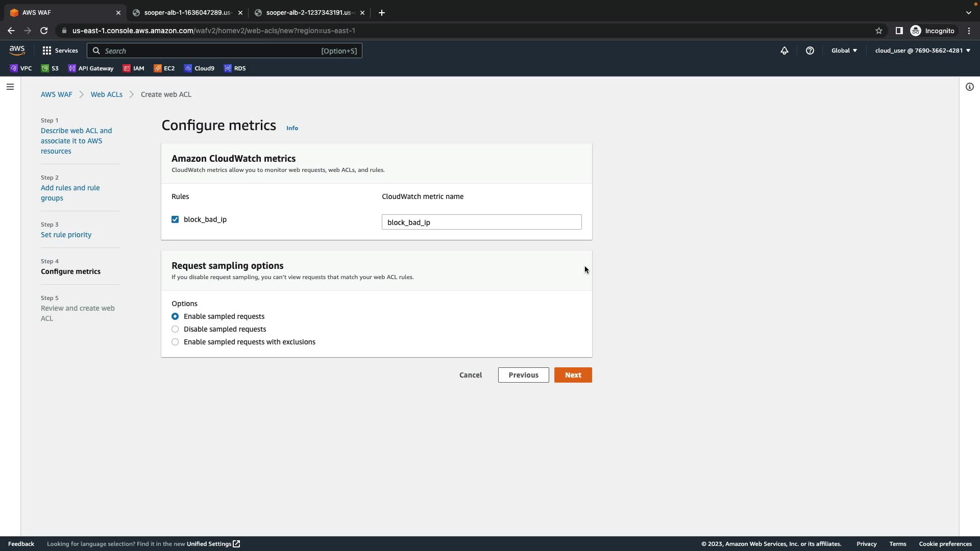Viewport: 980px width, 551px height.
Task: Click the AWS support help icon
Action: (810, 51)
